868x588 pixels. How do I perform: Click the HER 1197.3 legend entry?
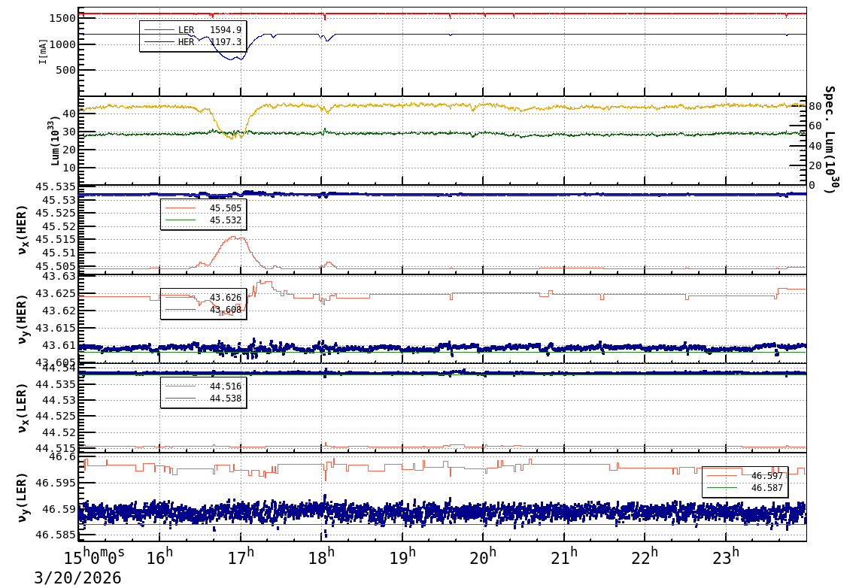193,42
